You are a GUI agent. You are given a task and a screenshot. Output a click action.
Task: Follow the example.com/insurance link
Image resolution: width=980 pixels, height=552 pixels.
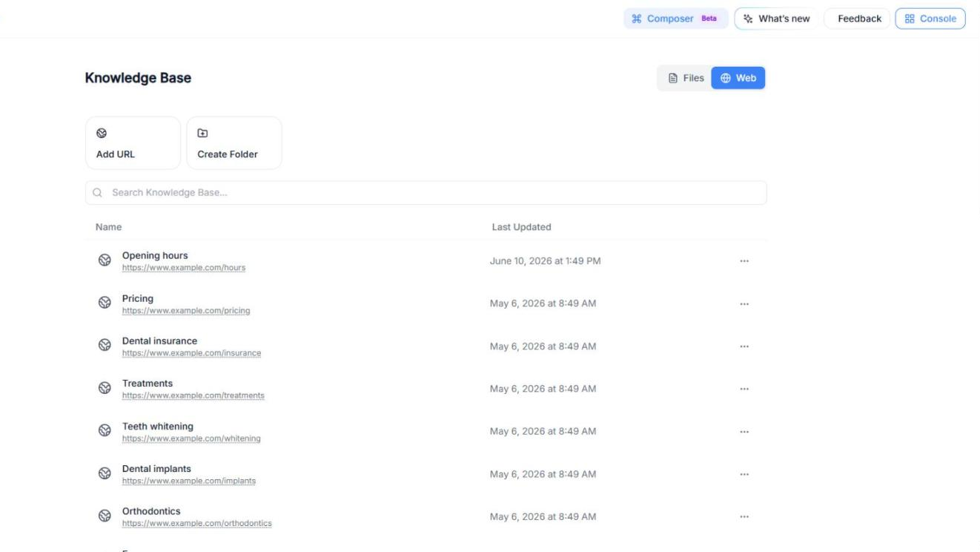[191, 353]
